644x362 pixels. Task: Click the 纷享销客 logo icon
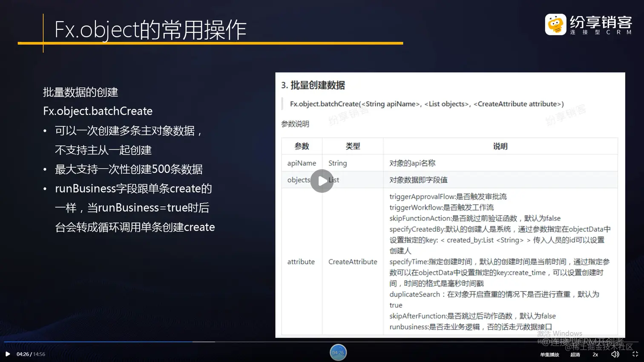(555, 24)
